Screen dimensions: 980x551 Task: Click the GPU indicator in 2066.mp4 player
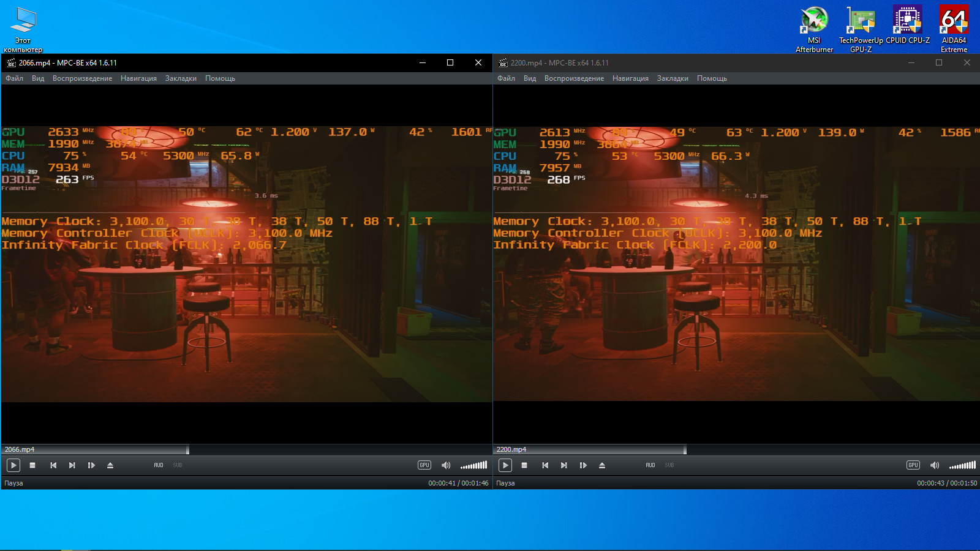coord(424,465)
